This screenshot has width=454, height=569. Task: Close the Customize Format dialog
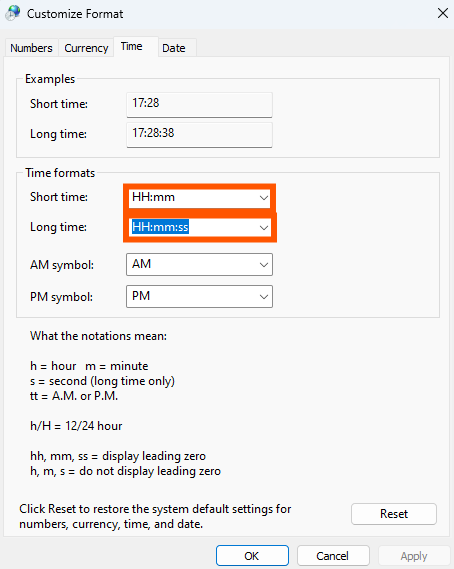pos(443,13)
